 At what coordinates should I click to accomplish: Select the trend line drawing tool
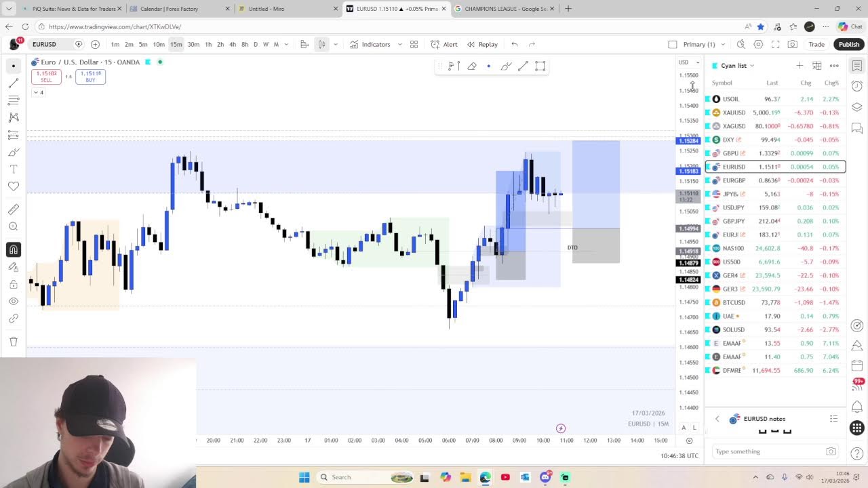pos(14,83)
